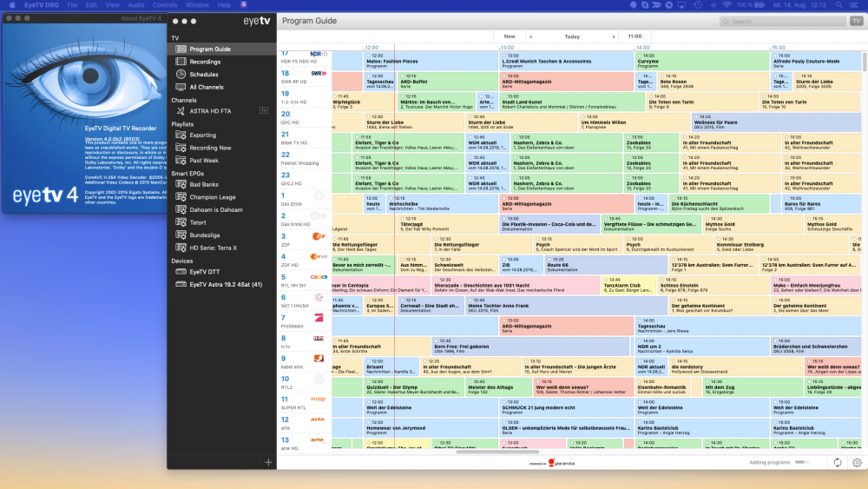This screenshot has height=489, width=868.
Task: Select HD Serie: Terra X Smart EPG
Action: point(221,248)
